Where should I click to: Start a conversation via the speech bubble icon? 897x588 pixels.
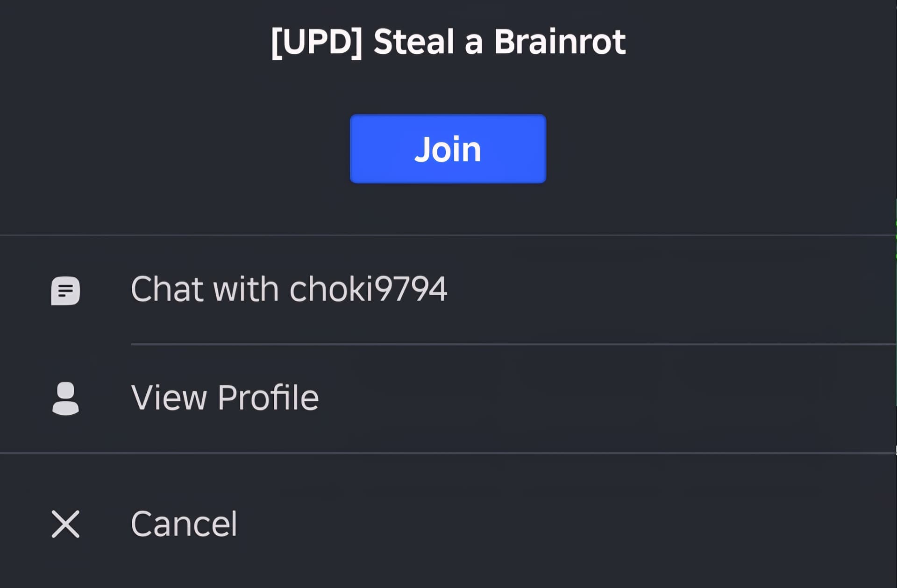tap(65, 290)
